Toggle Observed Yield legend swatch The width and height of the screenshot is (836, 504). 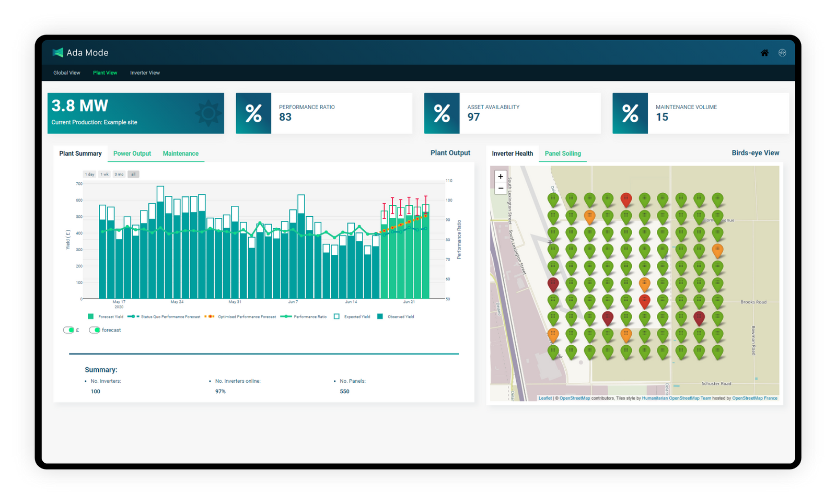(380, 317)
